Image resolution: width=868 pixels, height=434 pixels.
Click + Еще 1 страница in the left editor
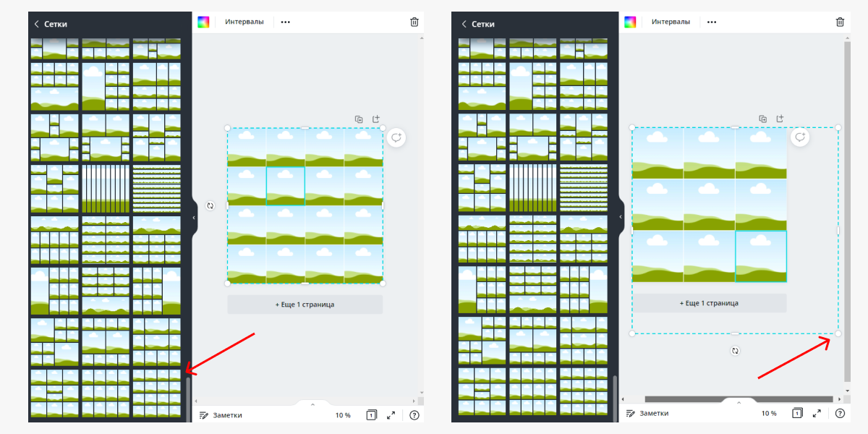(305, 305)
